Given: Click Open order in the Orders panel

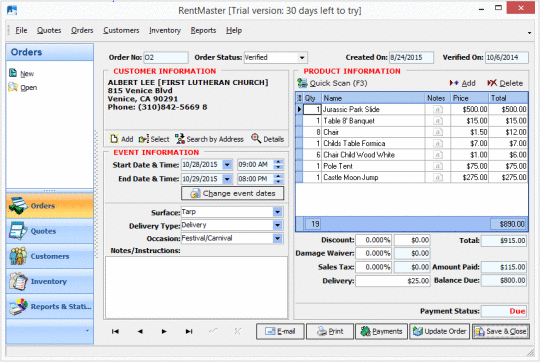Looking at the screenshot, I should click(23, 87).
